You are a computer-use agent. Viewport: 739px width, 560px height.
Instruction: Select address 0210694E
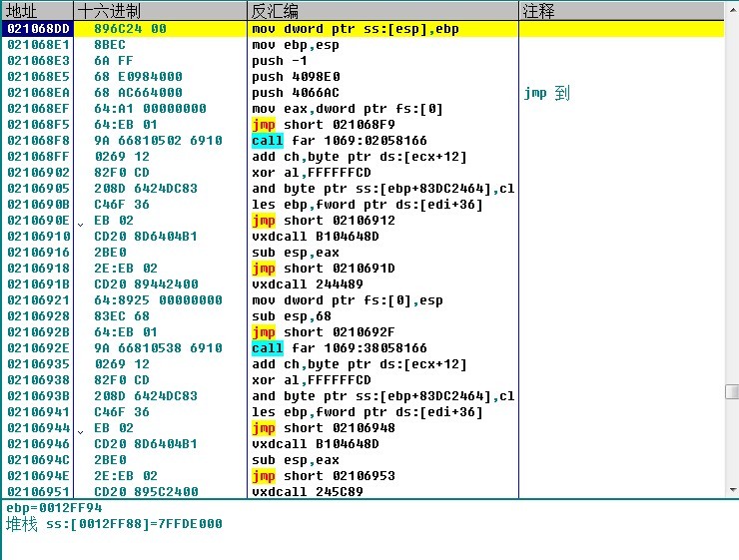tap(38, 476)
